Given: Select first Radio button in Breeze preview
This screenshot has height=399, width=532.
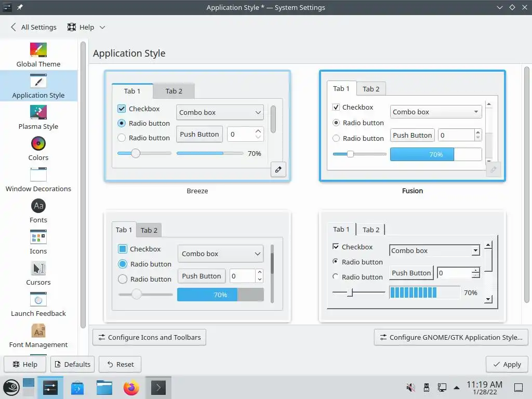Looking at the screenshot, I should click(x=122, y=123).
